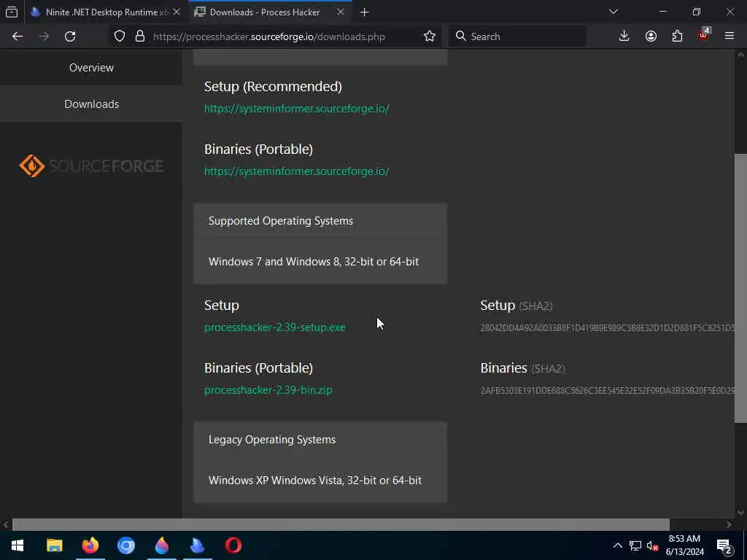The width and height of the screenshot is (747, 560).
Task: Click the blue-ring browser icon in the taskbar
Action: pyautogui.click(x=126, y=545)
